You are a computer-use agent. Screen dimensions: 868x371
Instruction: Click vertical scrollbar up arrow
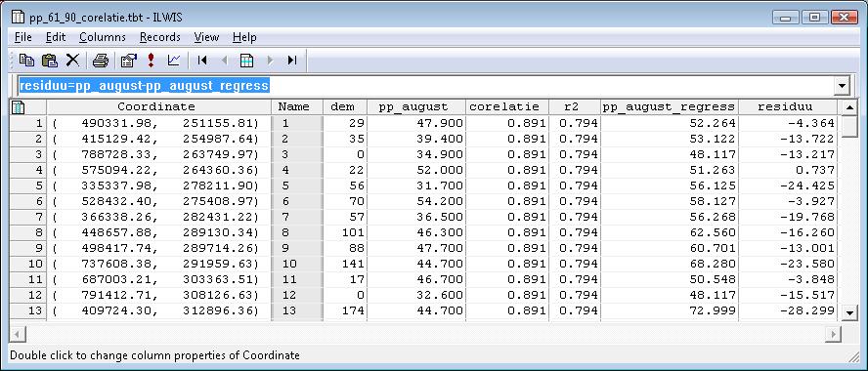[x=849, y=107]
